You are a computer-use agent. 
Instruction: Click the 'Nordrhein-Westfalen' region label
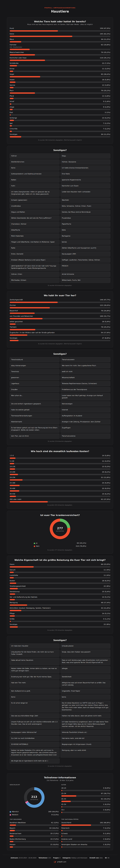pos(18,822)
